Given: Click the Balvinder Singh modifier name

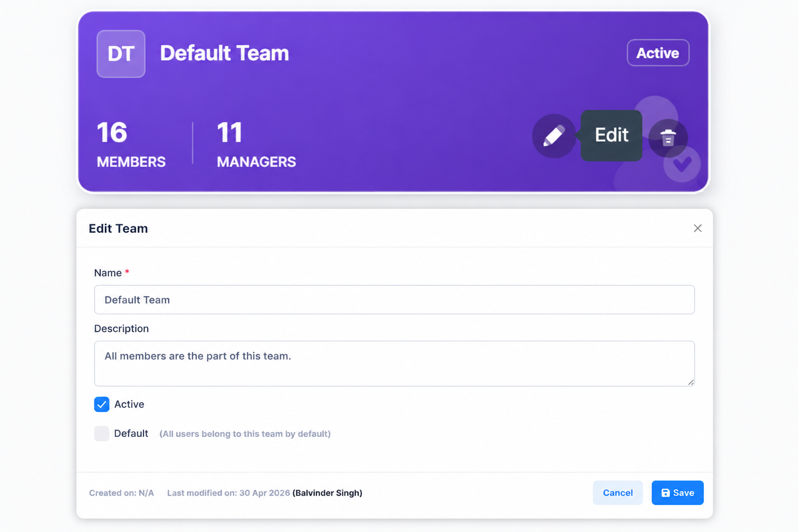Looking at the screenshot, I should 327,493.
